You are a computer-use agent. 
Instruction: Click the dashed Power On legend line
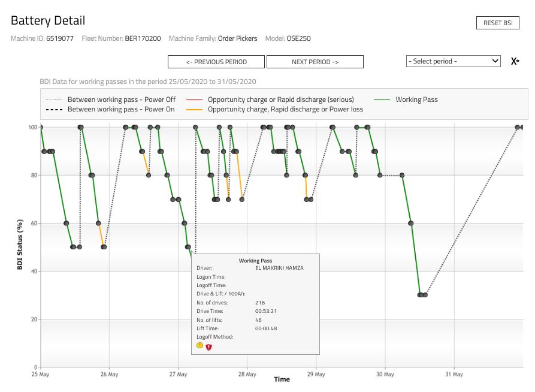click(54, 110)
